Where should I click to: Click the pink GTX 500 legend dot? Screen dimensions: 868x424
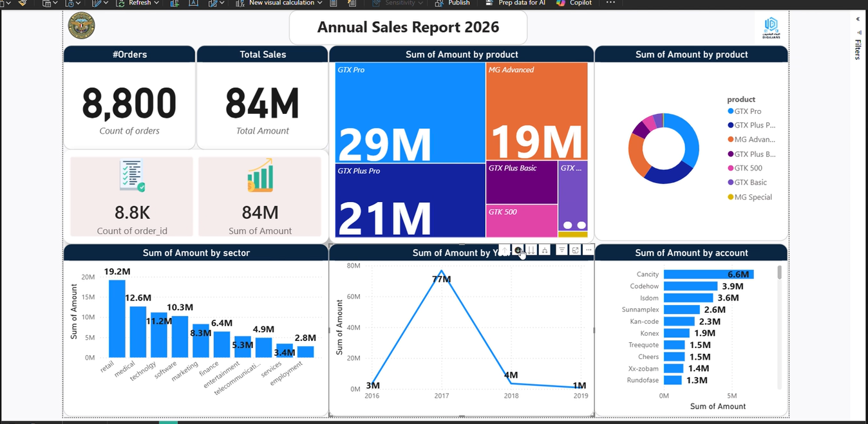[730, 169]
